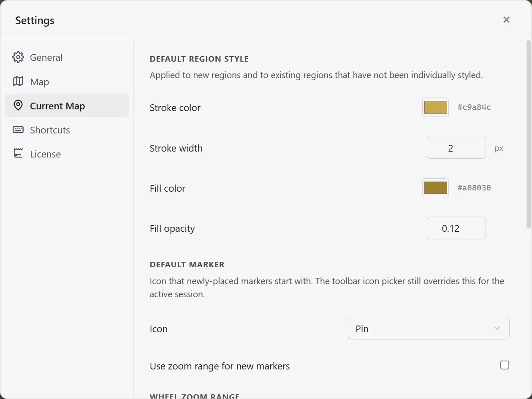Screen dimensions: 532x399
Task: Close the Settings dialog
Action: point(506,20)
